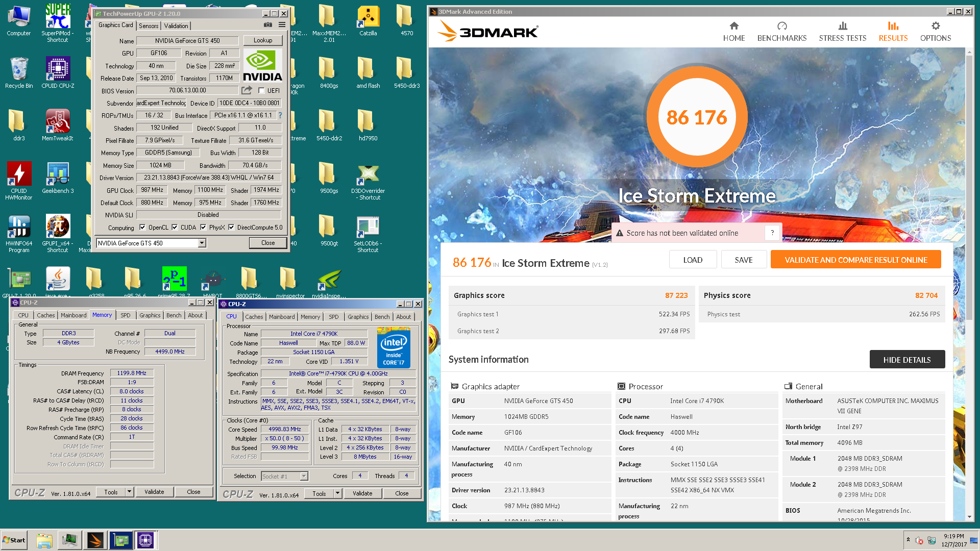Click Windows Start button
This screenshot has width=980, height=551.
[14, 540]
